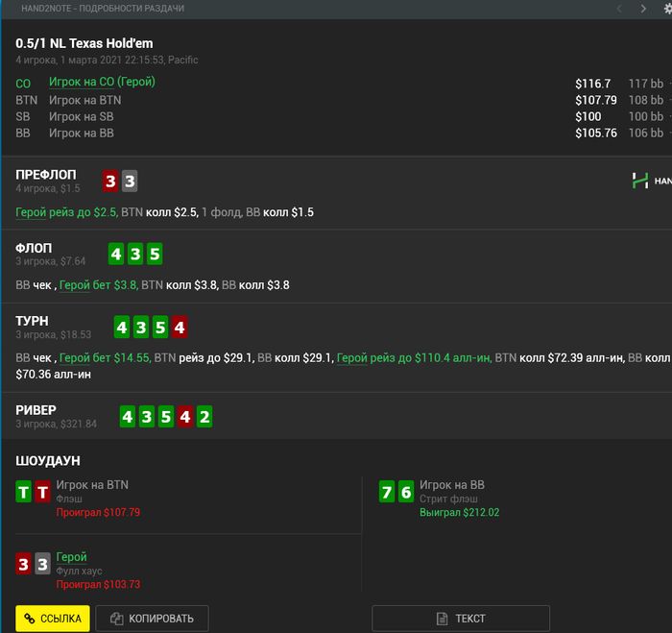Click the green 6 card of BB

(406, 492)
